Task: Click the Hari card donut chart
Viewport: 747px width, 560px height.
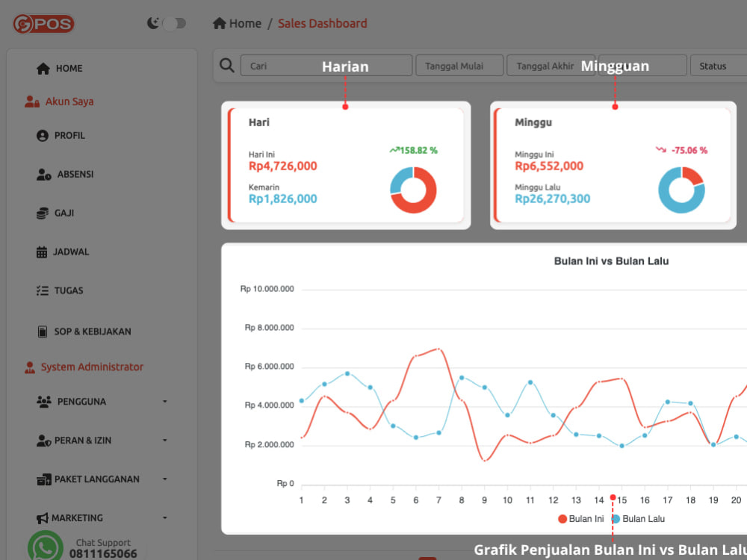Action: click(x=413, y=190)
